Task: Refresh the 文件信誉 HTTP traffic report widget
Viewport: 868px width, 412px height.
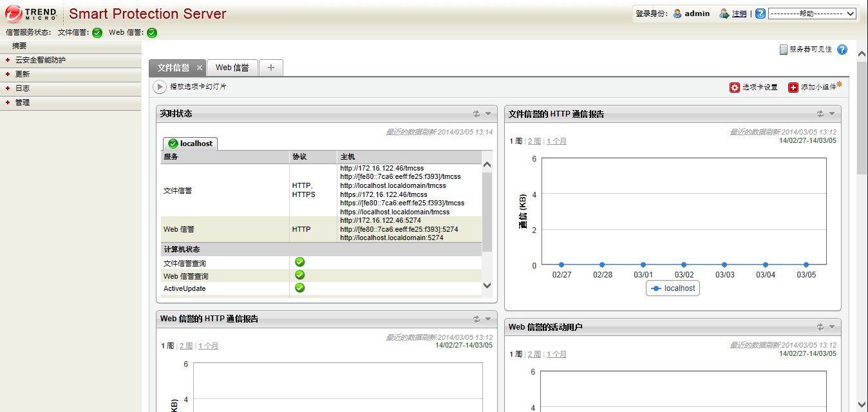Action: click(820, 114)
